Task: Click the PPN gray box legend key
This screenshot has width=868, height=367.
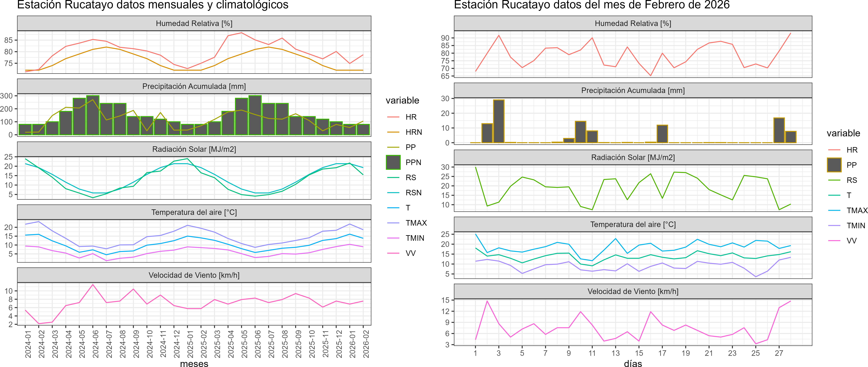Action: (393, 162)
